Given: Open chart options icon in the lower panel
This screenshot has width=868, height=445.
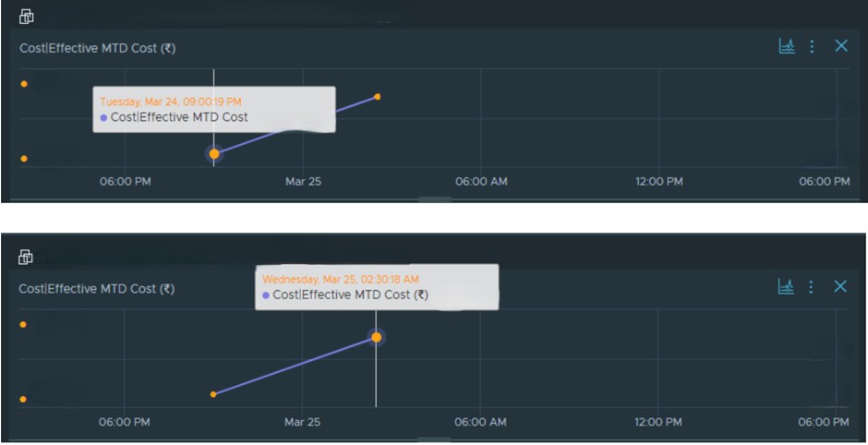Looking at the screenshot, I should coord(787,287).
